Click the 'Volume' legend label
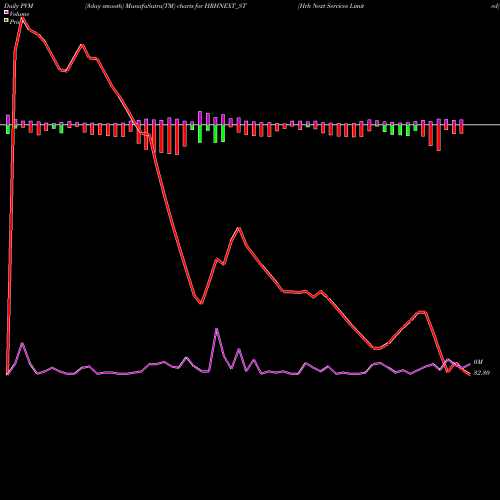500x500 pixels. coord(19,14)
